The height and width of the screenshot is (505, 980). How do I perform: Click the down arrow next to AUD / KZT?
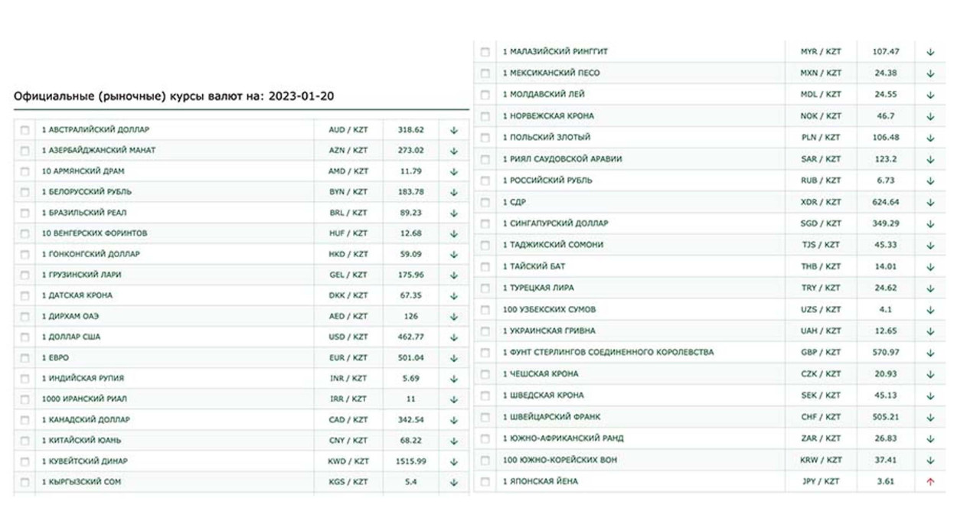pyautogui.click(x=453, y=130)
